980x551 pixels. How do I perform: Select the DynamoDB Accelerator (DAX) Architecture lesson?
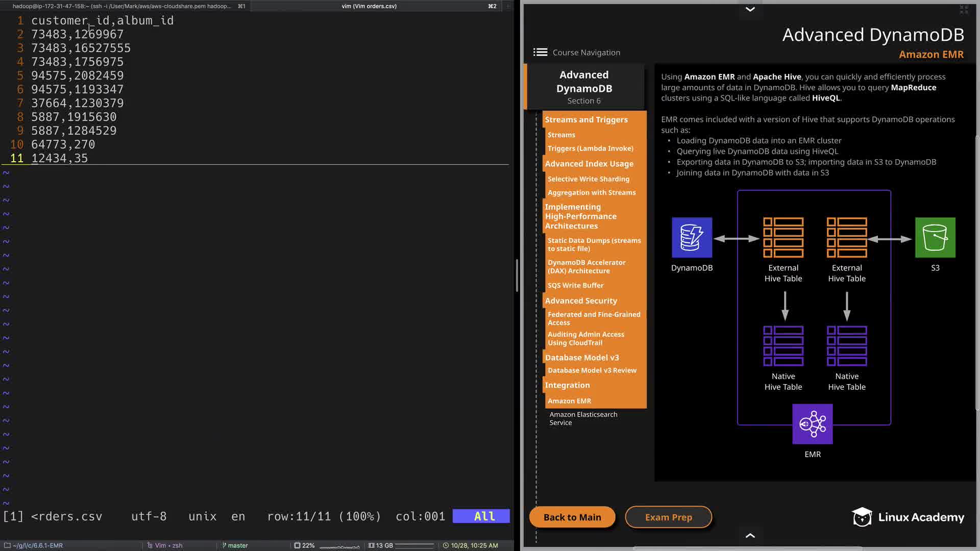coord(586,266)
